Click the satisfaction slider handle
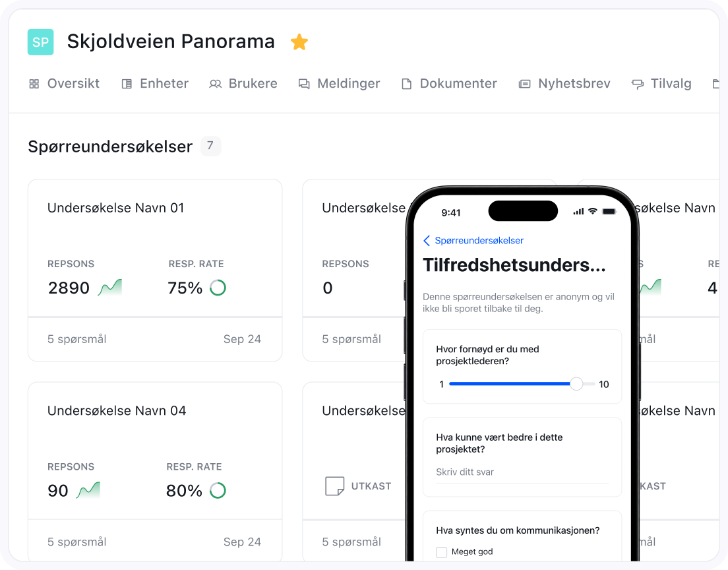 tap(576, 384)
